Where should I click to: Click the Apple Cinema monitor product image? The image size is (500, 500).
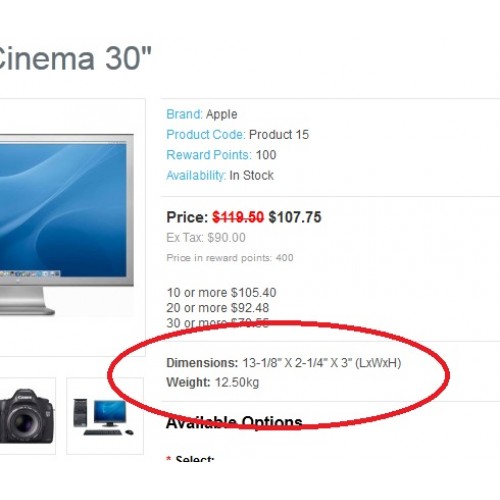(67, 225)
